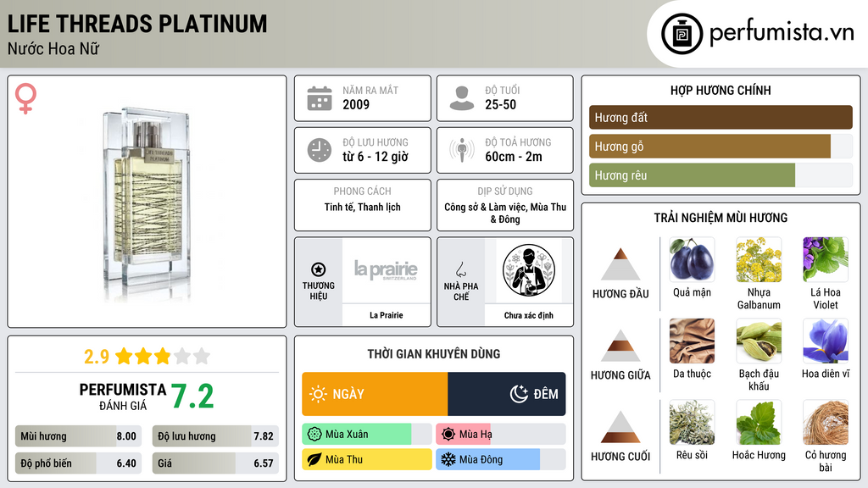Click the nose icon above Nhà pha chế
Screen dimensions: 868x488
click(460, 269)
